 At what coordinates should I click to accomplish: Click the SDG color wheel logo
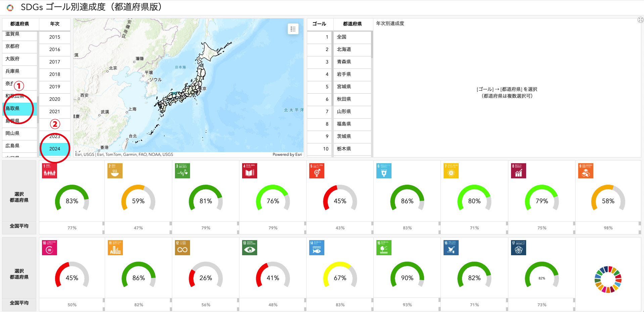(608, 279)
